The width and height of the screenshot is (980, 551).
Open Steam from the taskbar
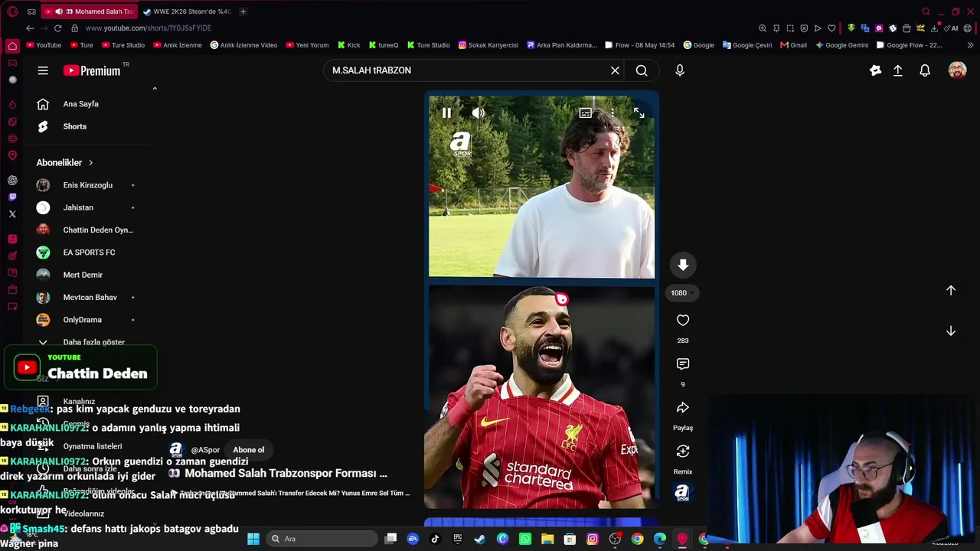480,539
